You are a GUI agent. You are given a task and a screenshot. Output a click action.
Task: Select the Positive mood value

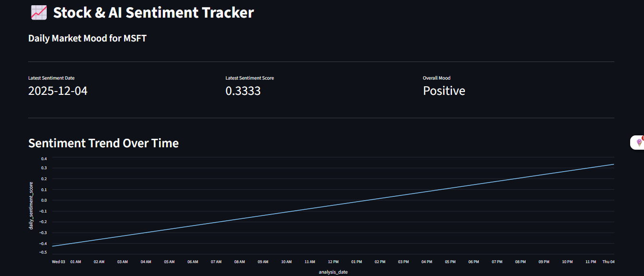pos(444,91)
